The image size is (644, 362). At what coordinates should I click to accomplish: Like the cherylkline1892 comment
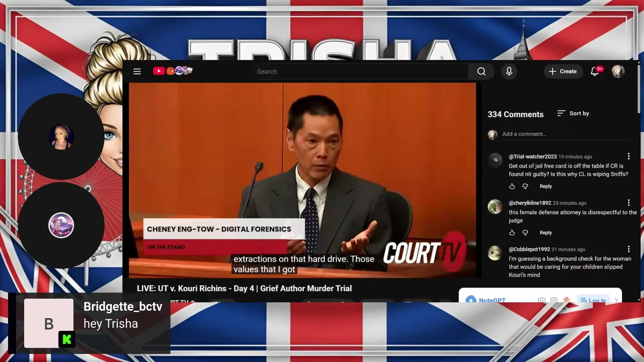(512, 233)
